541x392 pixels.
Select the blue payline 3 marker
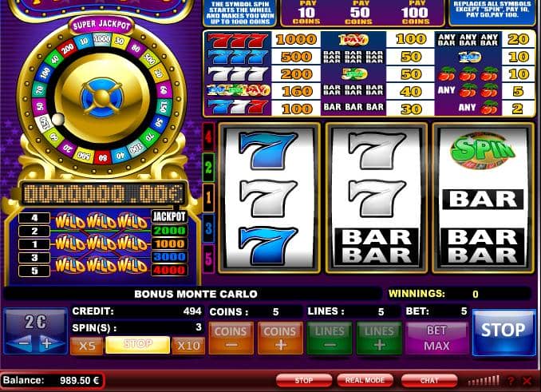pyautogui.click(x=208, y=228)
